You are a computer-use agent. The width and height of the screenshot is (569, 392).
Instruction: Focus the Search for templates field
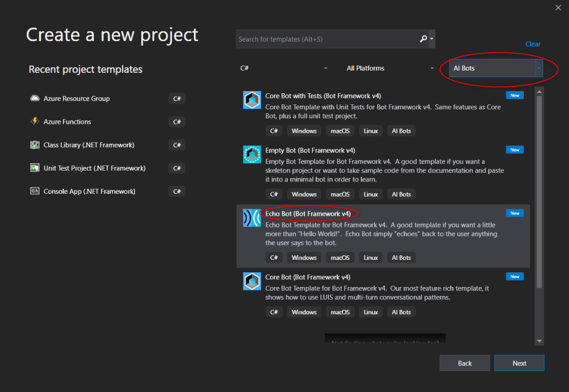327,39
